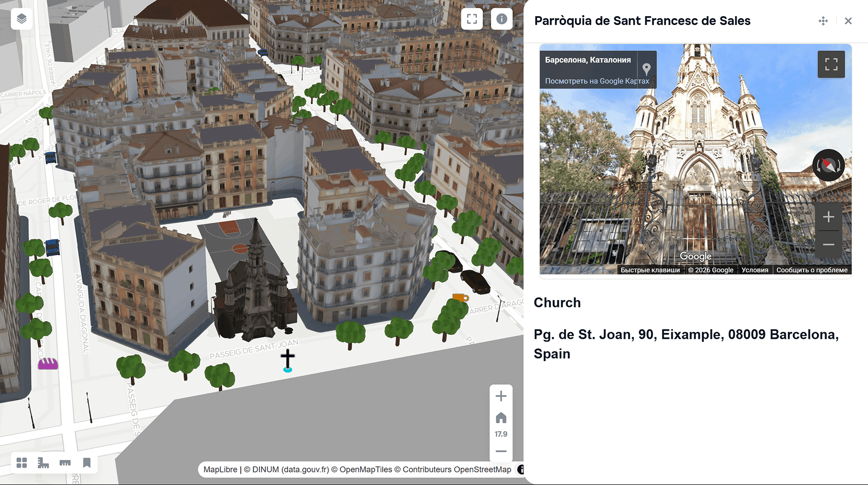Reset map view with home button

tap(501, 418)
